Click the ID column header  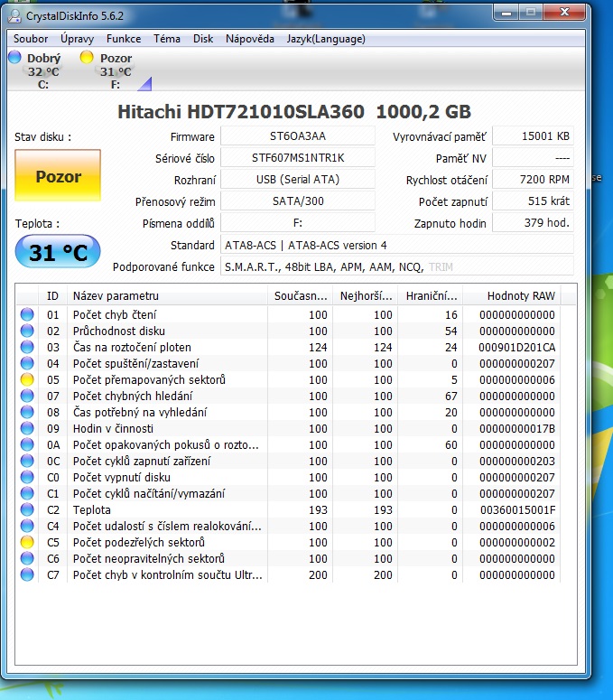(x=52, y=295)
